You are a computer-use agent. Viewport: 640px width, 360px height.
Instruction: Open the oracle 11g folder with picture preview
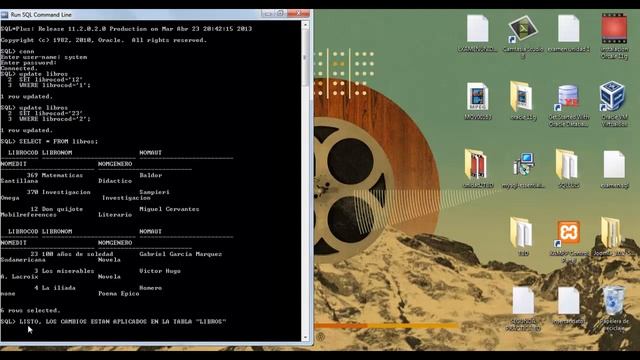tap(522, 97)
